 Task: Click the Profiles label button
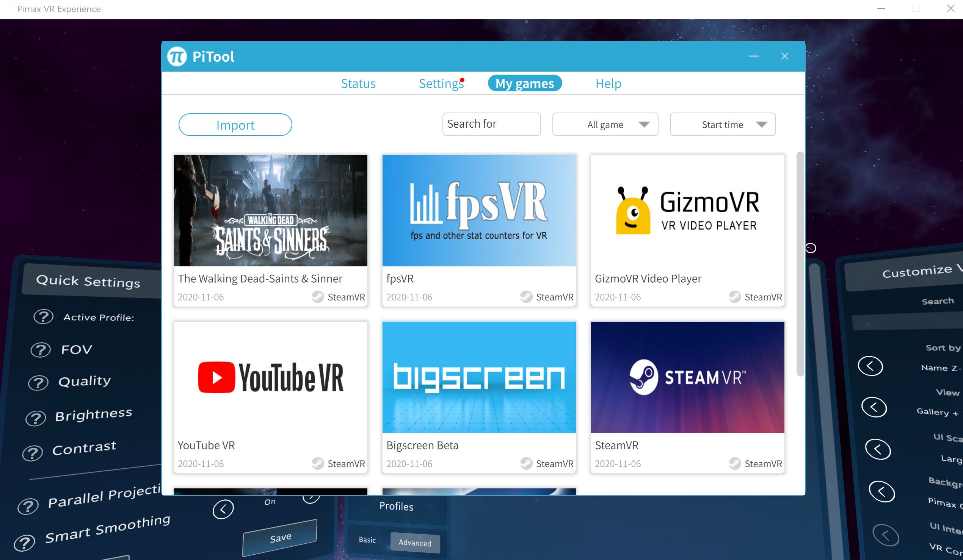(x=396, y=506)
